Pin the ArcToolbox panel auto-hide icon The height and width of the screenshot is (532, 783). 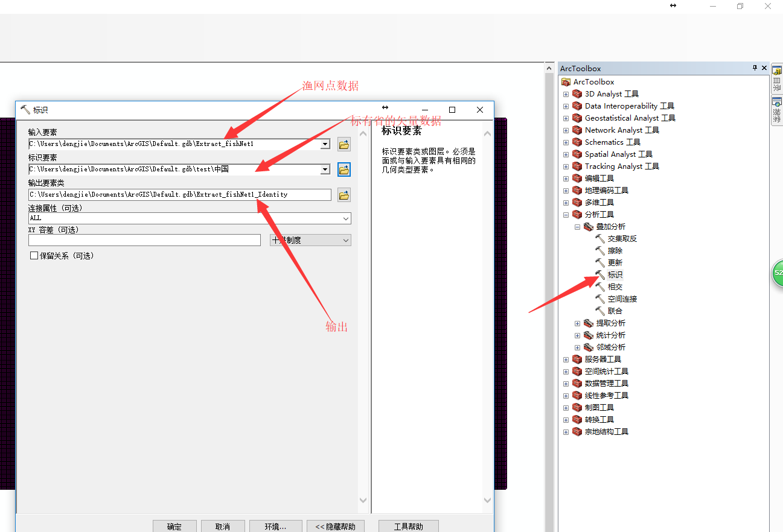tap(755, 68)
